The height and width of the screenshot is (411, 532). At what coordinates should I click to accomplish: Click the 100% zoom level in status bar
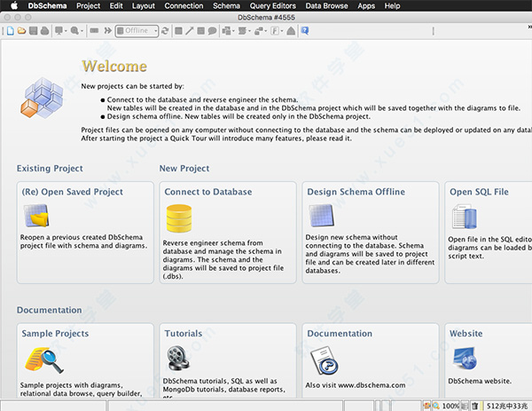(450, 406)
